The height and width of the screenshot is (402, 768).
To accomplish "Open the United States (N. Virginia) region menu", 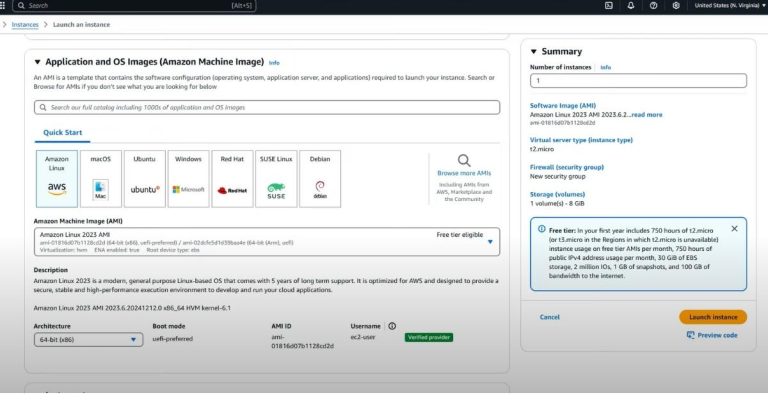I will click(727, 5).
